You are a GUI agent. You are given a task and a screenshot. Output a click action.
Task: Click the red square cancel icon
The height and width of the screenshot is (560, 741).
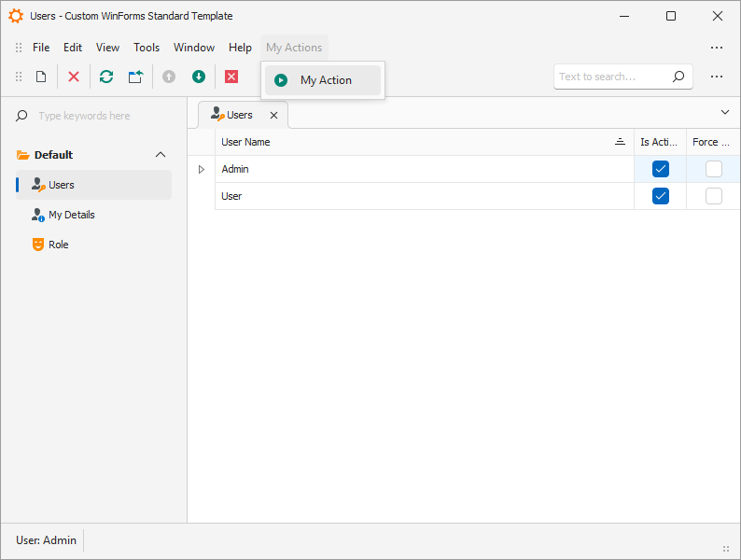(x=231, y=77)
